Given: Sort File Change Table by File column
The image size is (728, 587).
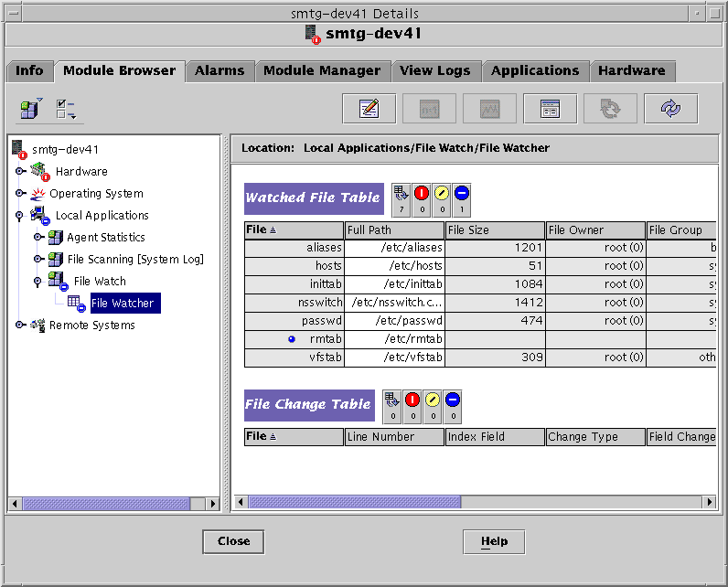Looking at the screenshot, I should pyautogui.click(x=294, y=437).
